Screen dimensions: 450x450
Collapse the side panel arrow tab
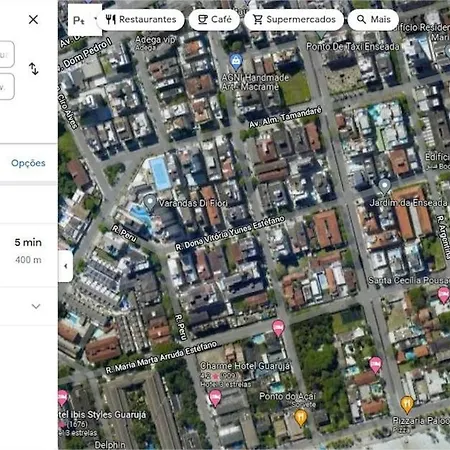(x=66, y=266)
